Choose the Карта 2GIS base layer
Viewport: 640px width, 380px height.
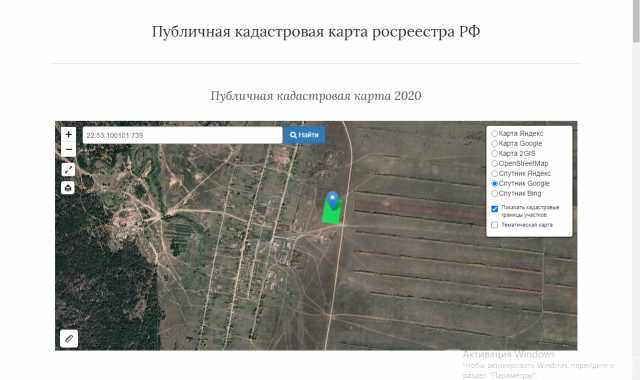pos(494,153)
